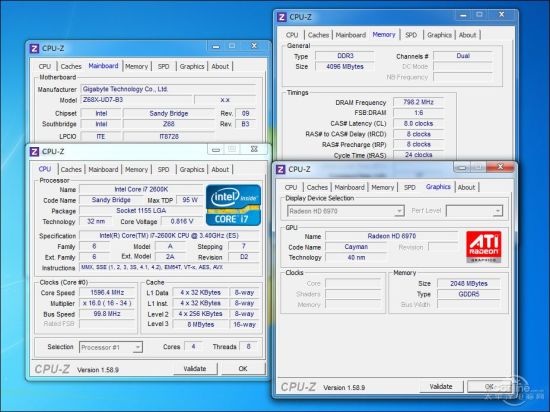Viewport: 550px width, 412px height.
Task: Click the CPU-Z logo icon in the Mainboard window title bar
Action: click(34, 48)
